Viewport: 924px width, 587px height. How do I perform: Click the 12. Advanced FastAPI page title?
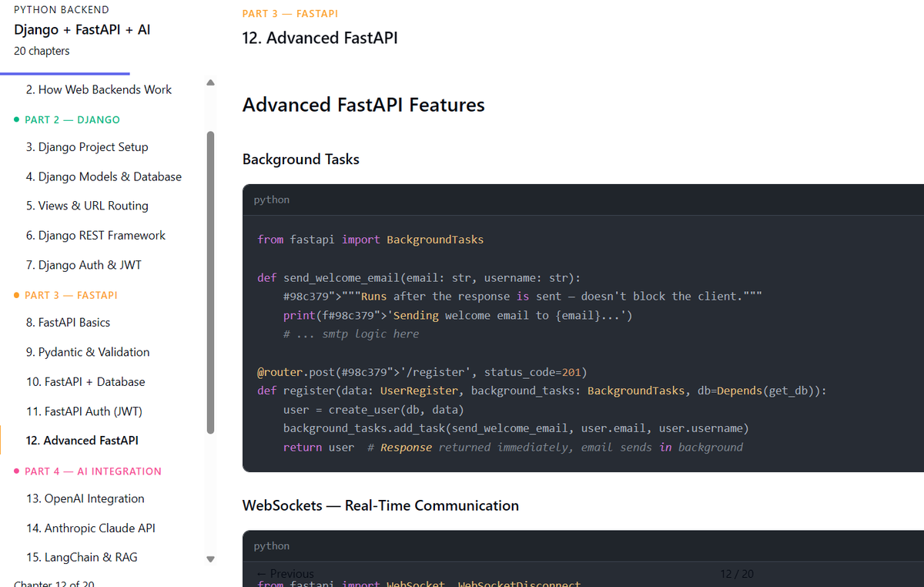(x=320, y=38)
